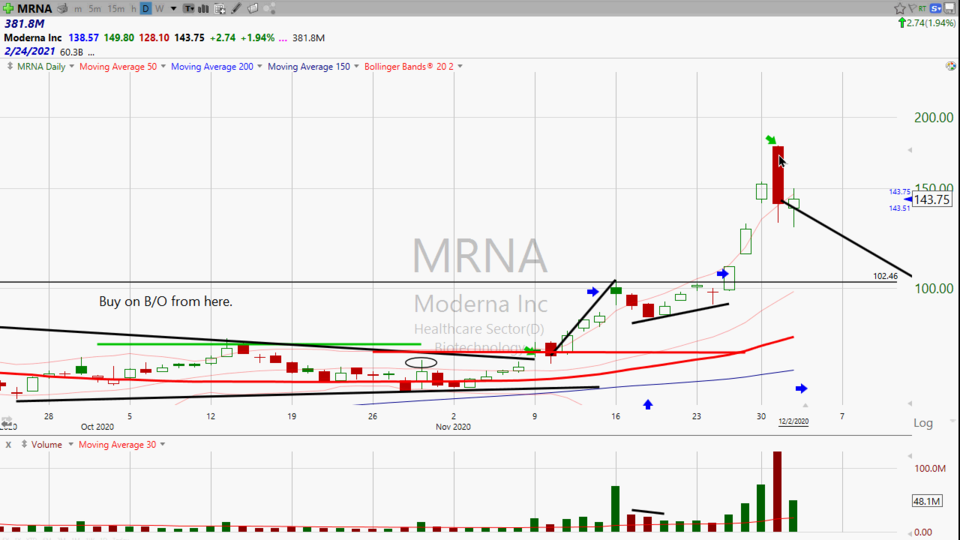Click the Moderna Inc company name
Screen dimensions: 960x540
pyautogui.click(x=33, y=38)
